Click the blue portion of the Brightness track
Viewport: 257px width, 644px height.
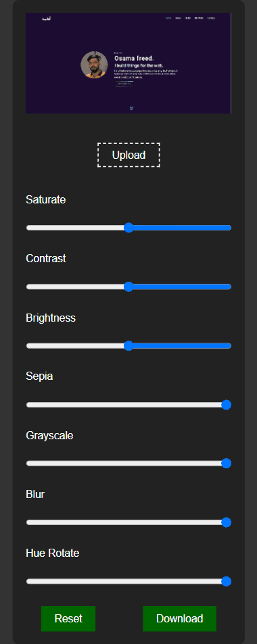pos(182,346)
